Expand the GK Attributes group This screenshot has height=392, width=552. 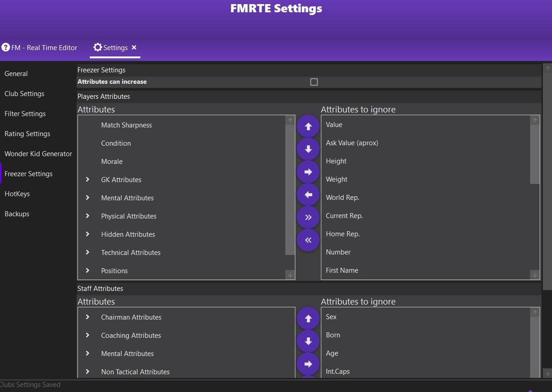(x=88, y=179)
